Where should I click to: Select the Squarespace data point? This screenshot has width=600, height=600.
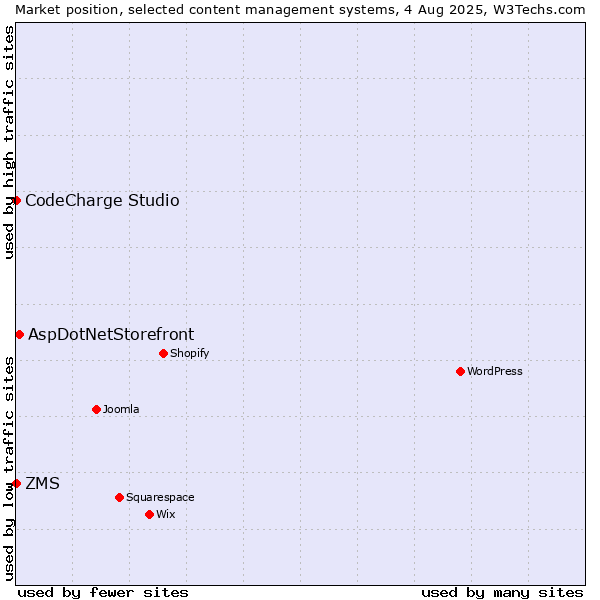point(119,497)
